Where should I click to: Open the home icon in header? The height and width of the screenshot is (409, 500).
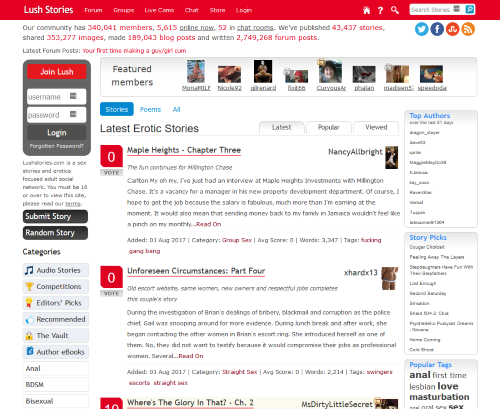[x=366, y=10]
